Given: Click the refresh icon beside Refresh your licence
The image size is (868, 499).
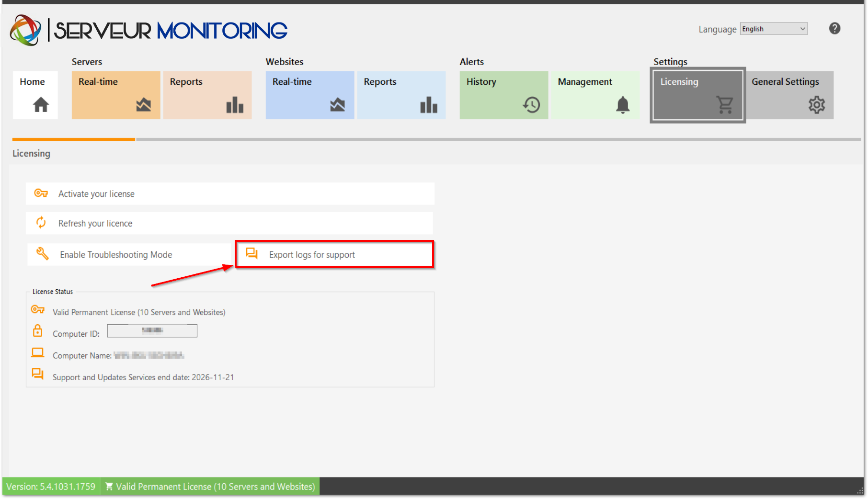Looking at the screenshot, I should tap(41, 223).
